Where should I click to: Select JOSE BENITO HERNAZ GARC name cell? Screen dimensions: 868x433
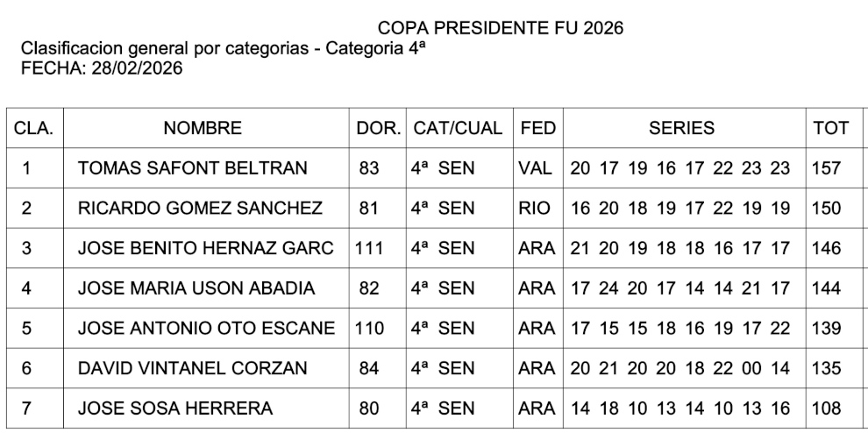(x=206, y=248)
